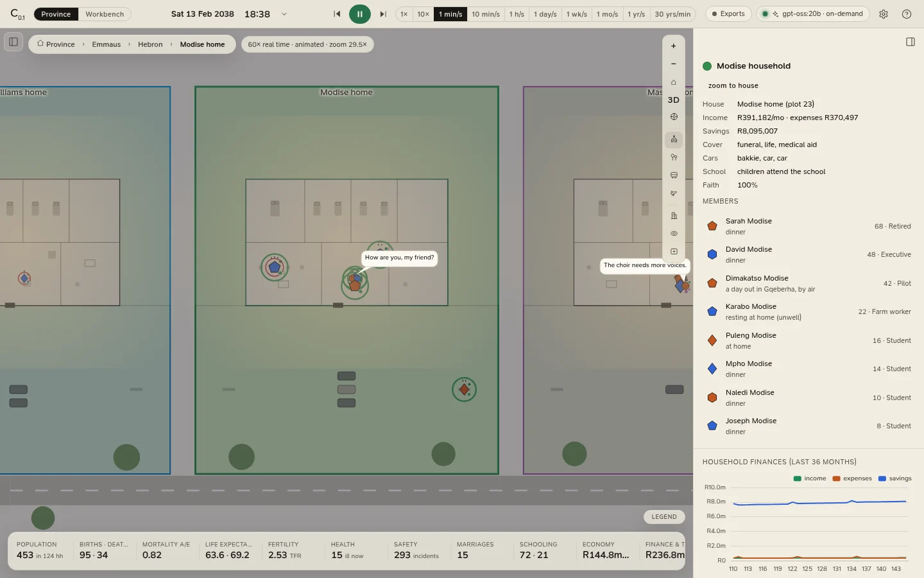Viewport: 924px width, 578px height.
Task: Collapse the right household panel icon
Action: (910, 42)
